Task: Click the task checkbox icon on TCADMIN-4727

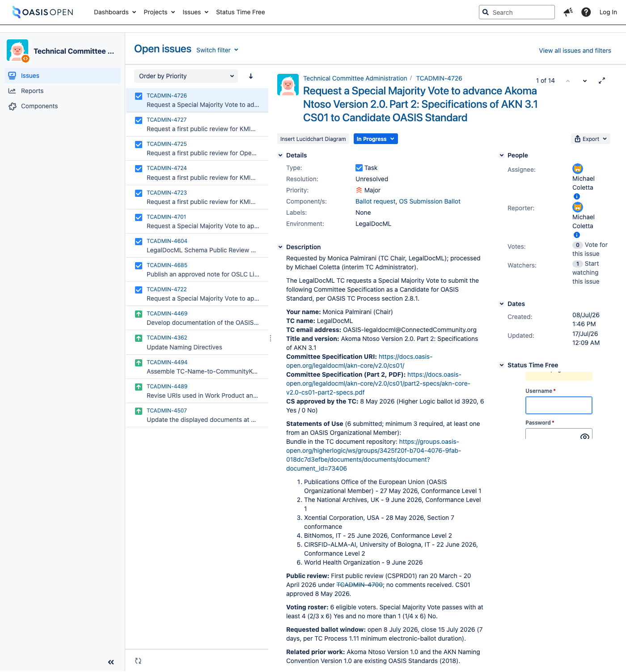Action: point(139,120)
